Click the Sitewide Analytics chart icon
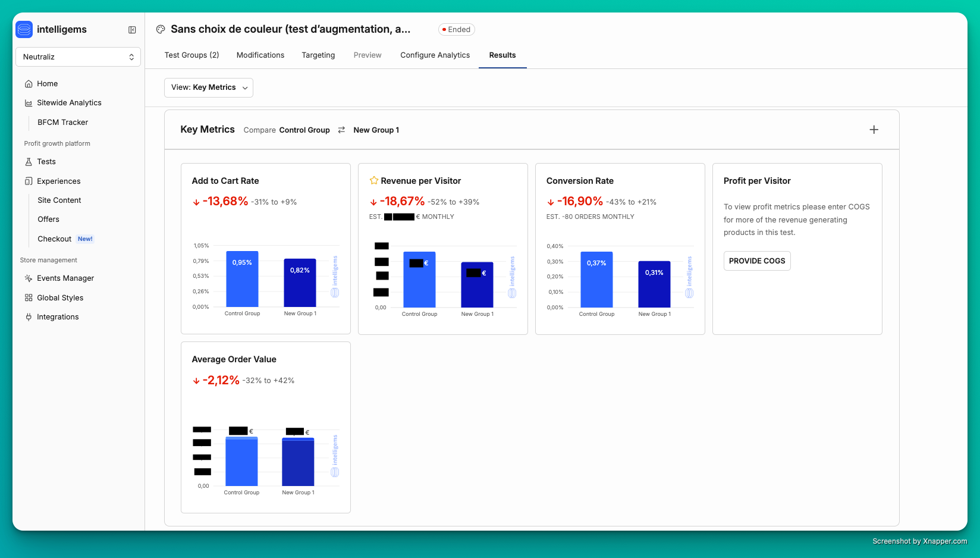This screenshot has width=980, height=558. point(29,103)
